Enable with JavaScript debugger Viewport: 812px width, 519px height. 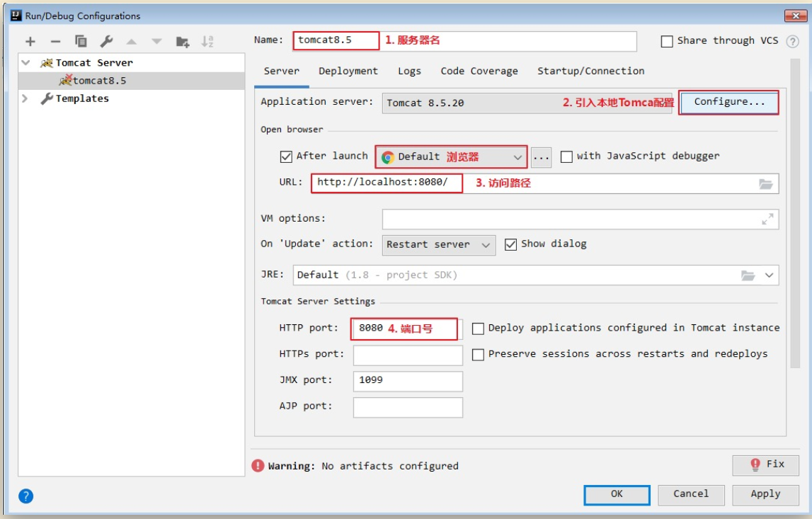pos(566,156)
